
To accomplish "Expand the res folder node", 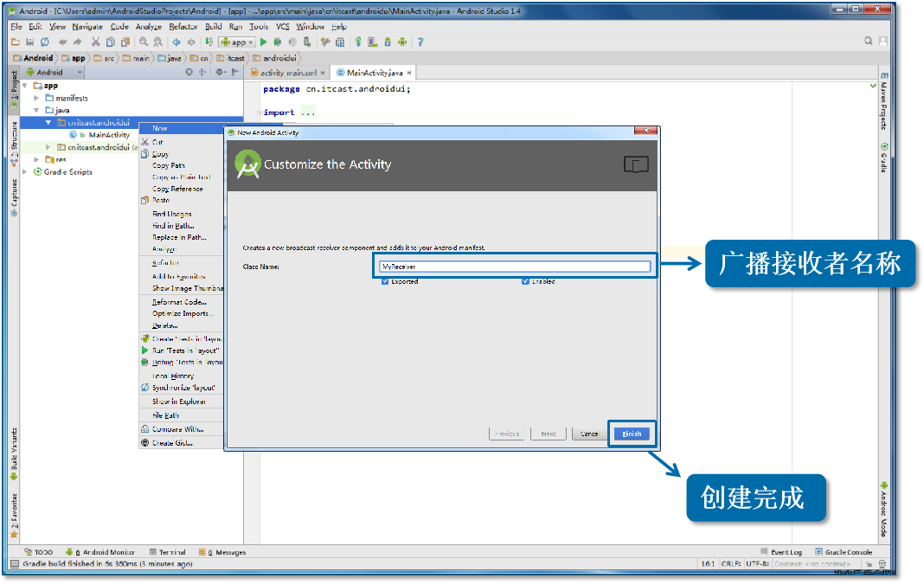I will pos(36,159).
